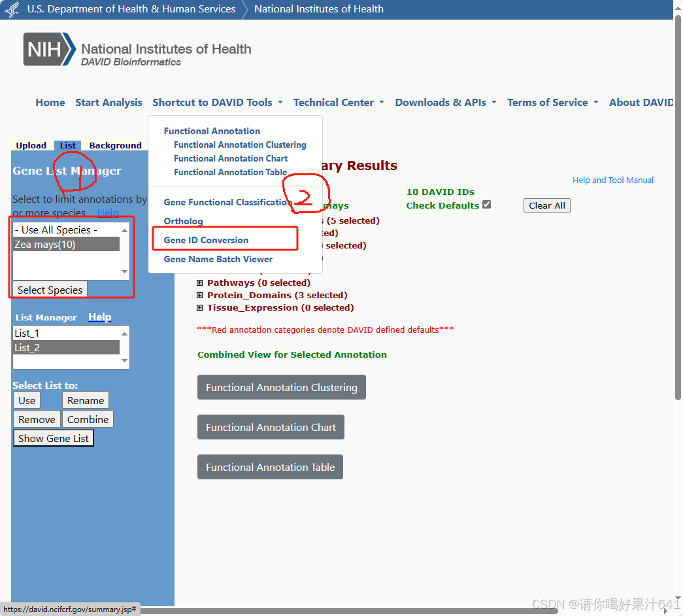Image resolution: width=683 pixels, height=616 pixels.
Task: Select Gene Functional Classification menu entry
Action: [x=227, y=202]
